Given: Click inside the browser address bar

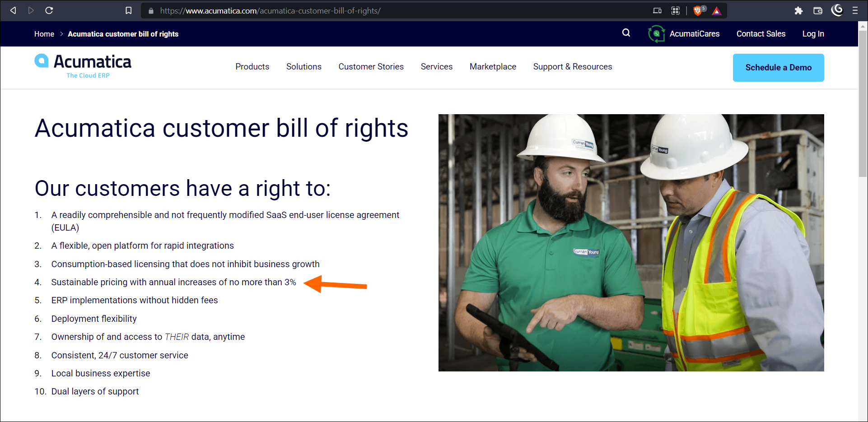Looking at the screenshot, I should point(316,10).
